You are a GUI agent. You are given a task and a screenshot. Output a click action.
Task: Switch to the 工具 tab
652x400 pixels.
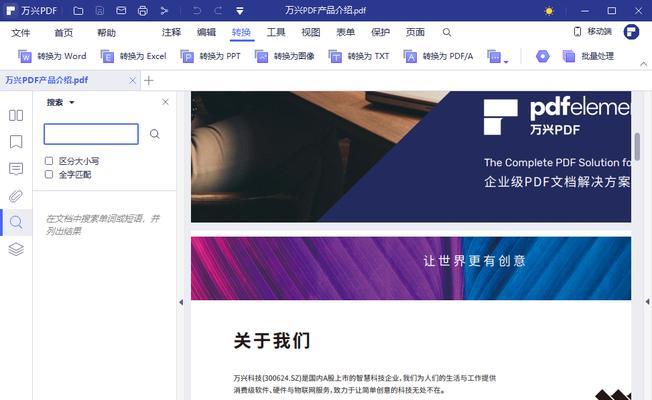point(276,32)
